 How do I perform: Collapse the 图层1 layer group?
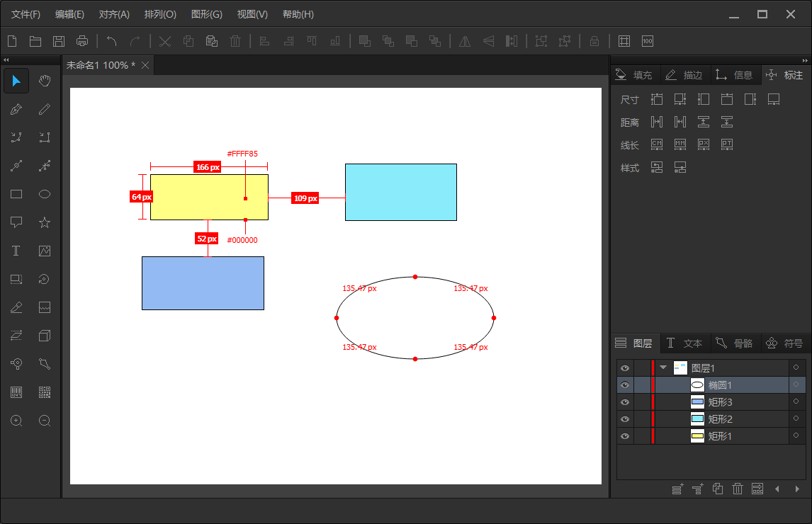pyautogui.click(x=663, y=368)
